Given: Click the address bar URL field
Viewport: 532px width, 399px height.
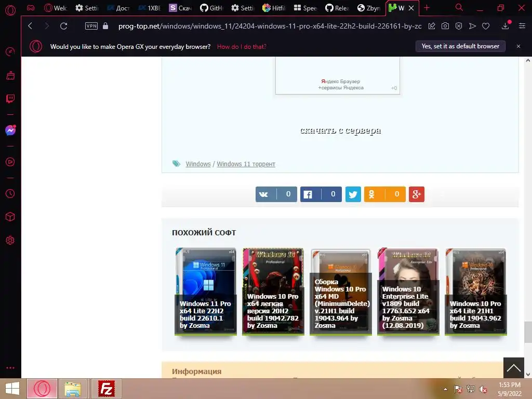Looking at the screenshot, I should click(x=270, y=26).
